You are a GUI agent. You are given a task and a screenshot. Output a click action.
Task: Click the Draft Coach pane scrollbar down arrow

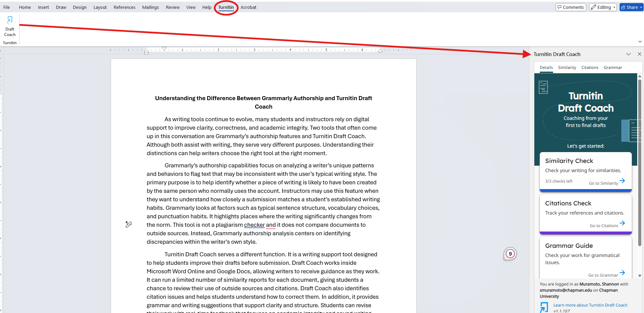[640, 276]
